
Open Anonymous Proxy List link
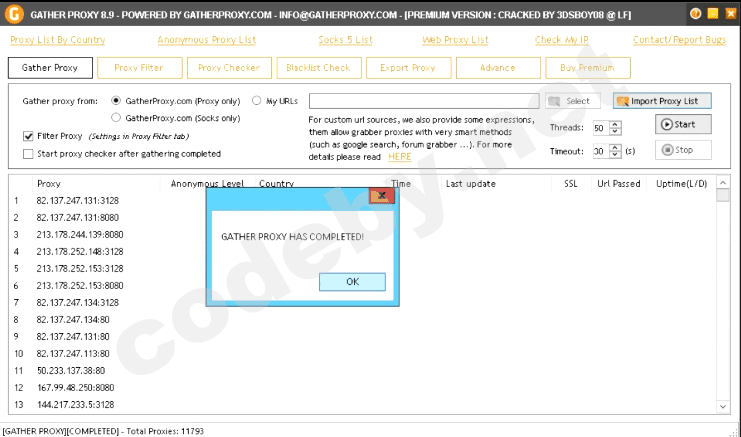(207, 40)
